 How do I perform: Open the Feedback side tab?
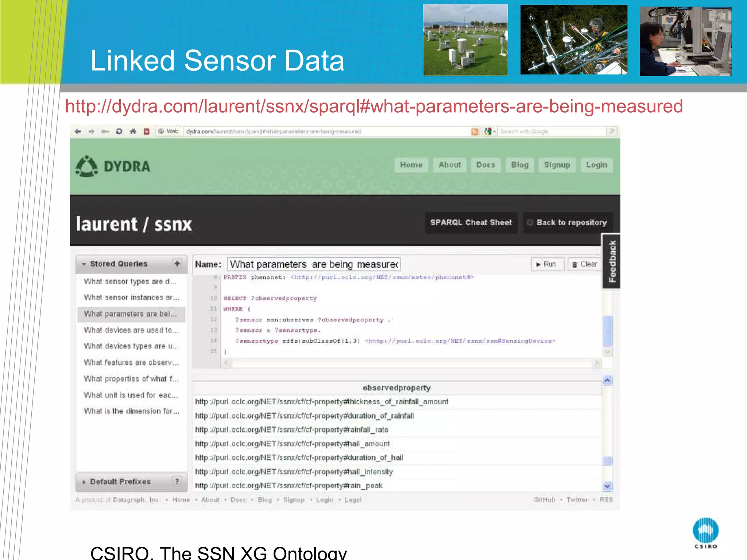[611, 261]
